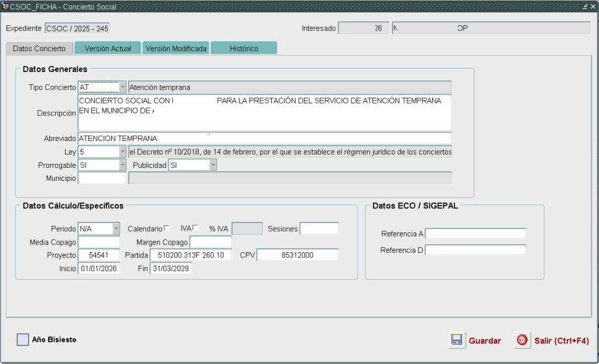This screenshot has height=364, width=599.
Task: Click the Inicio date field
Action: 98,269
